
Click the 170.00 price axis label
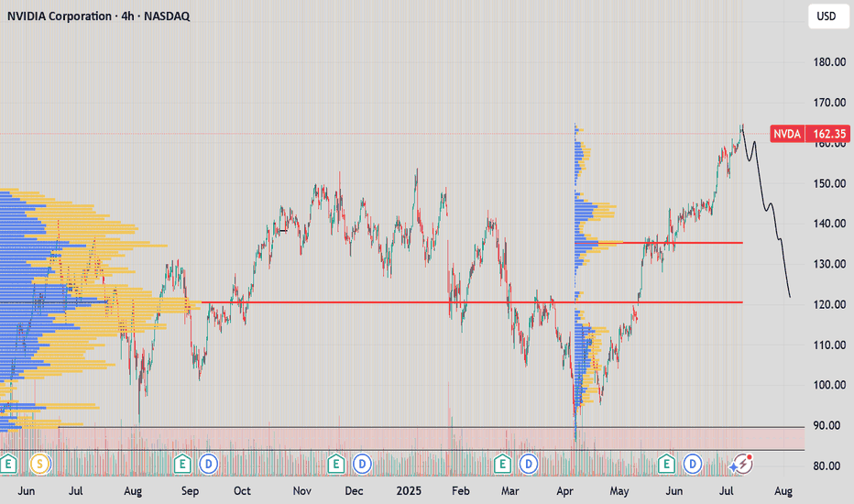click(x=829, y=103)
